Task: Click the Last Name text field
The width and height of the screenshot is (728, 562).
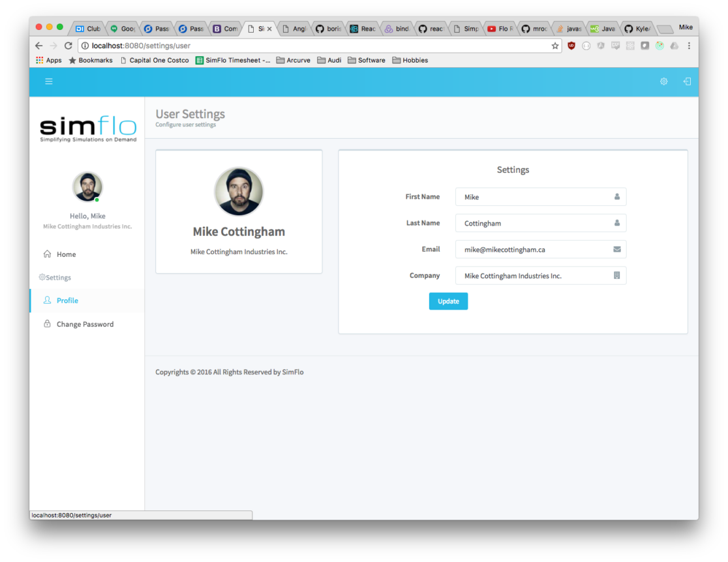Action: [x=535, y=223]
